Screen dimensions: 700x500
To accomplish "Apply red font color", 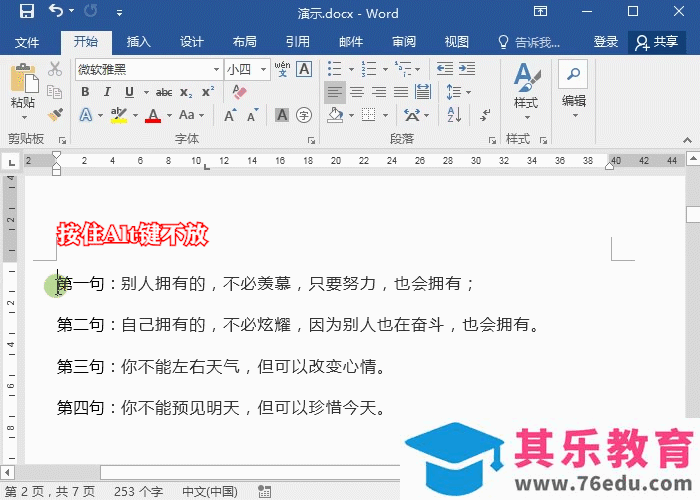I will coord(153,115).
